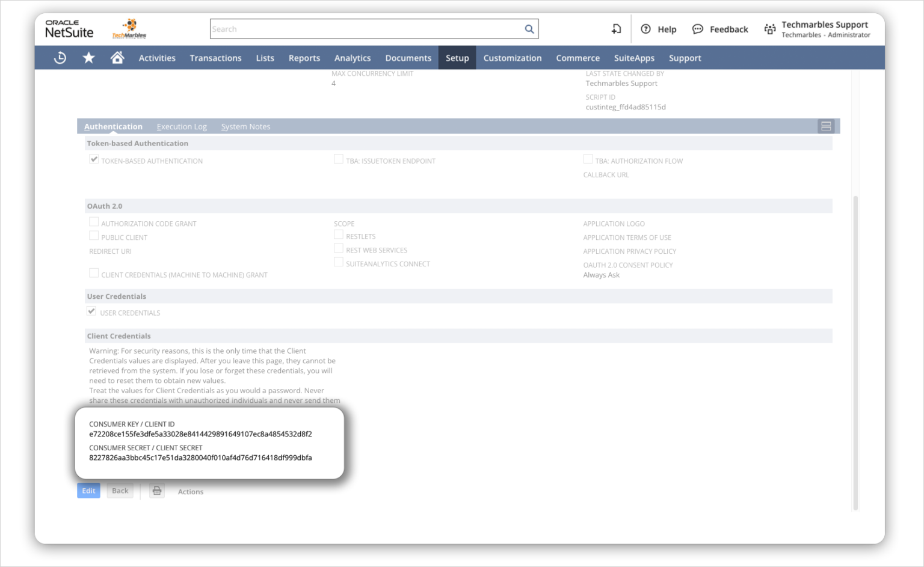The height and width of the screenshot is (567, 924).
Task: Open the SuiteApps menu
Action: (634, 58)
